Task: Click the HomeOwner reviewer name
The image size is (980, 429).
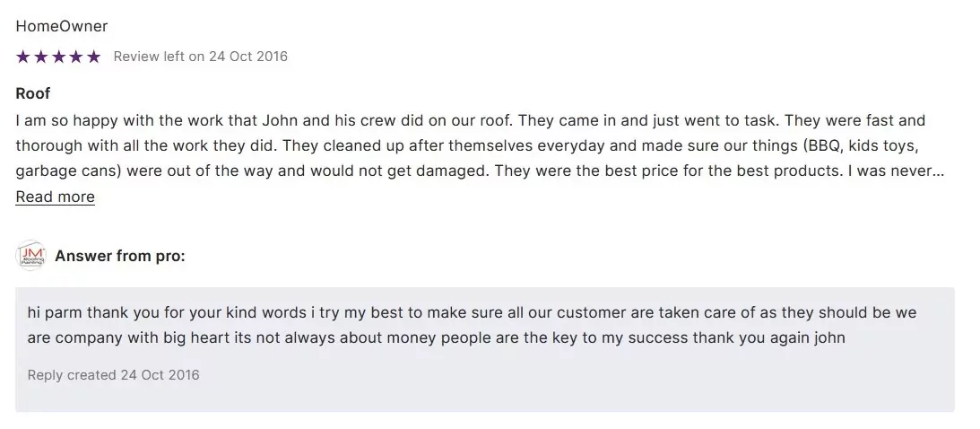Action: [62, 26]
